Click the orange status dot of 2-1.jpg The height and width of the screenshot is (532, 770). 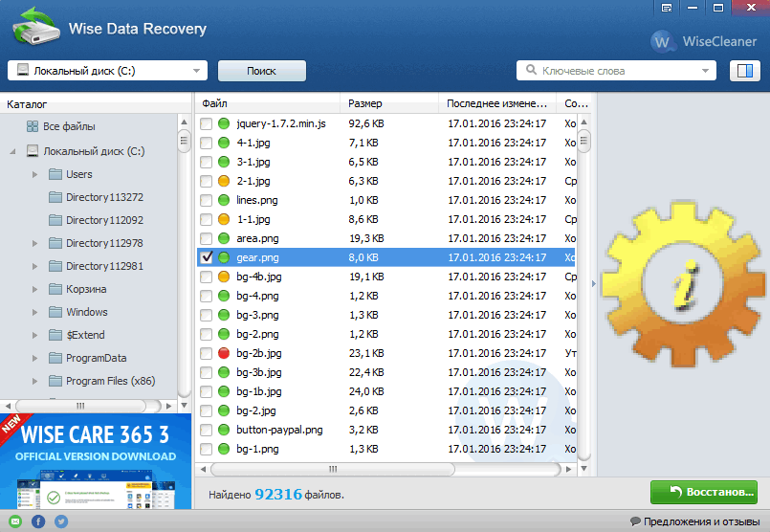click(x=224, y=181)
